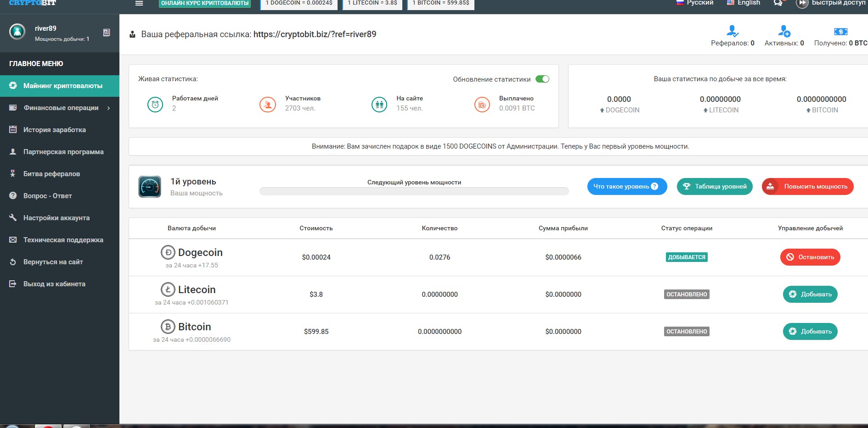The width and height of the screenshot is (868, 428).
Task: Click the Быстрый доступ fast-forward icon
Action: coord(802,4)
